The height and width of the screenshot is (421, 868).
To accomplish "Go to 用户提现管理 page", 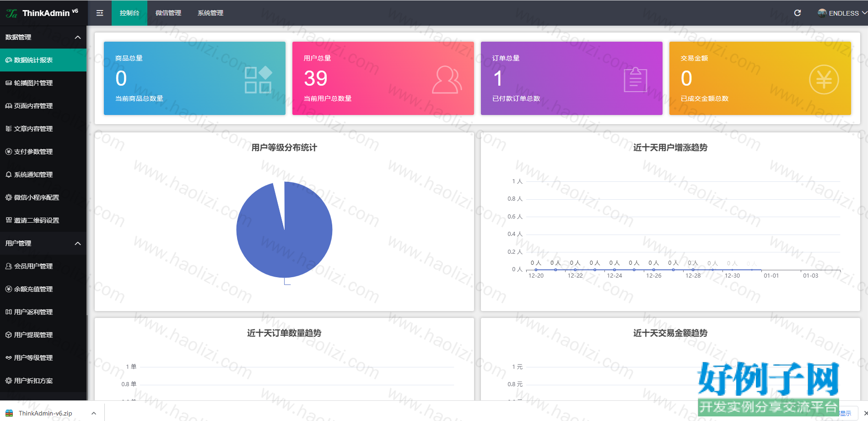I will (x=43, y=335).
